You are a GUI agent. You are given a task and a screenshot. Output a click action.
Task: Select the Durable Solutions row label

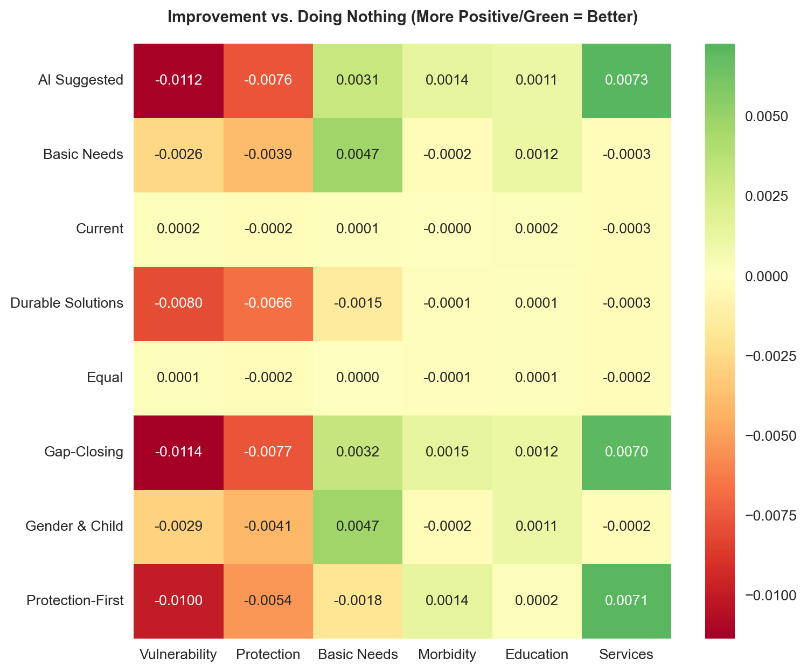(67, 303)
